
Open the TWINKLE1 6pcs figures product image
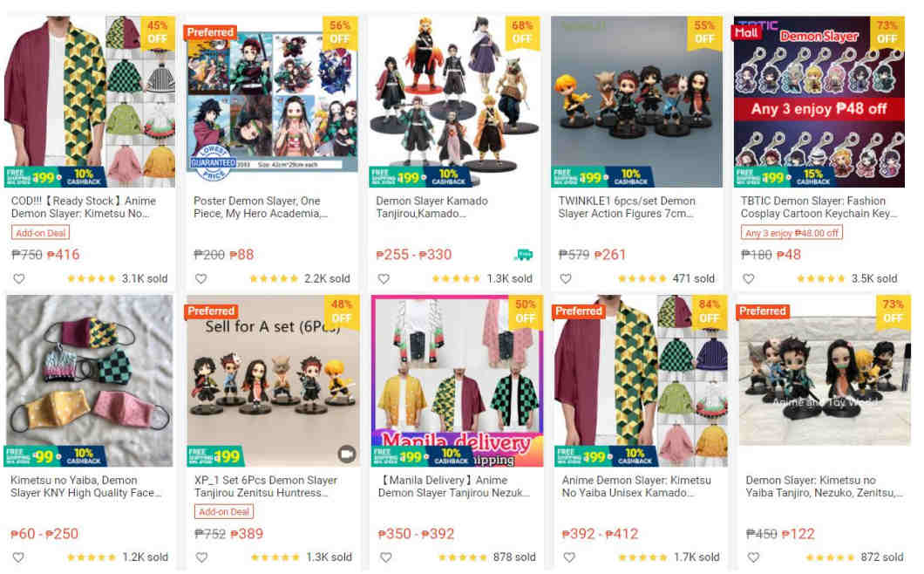coord(636,101)
